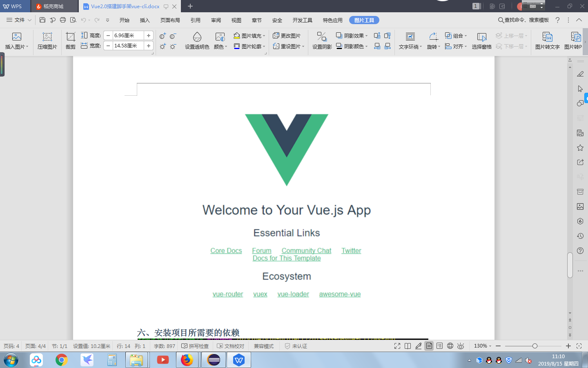Open the picture icon in the right sidebar

pos(580,206)
